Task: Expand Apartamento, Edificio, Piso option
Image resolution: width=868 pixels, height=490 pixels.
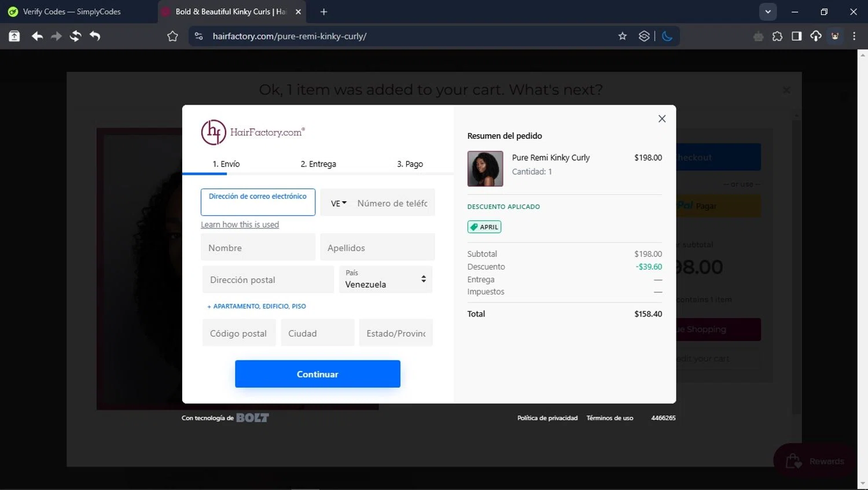Action: [256, 306]
